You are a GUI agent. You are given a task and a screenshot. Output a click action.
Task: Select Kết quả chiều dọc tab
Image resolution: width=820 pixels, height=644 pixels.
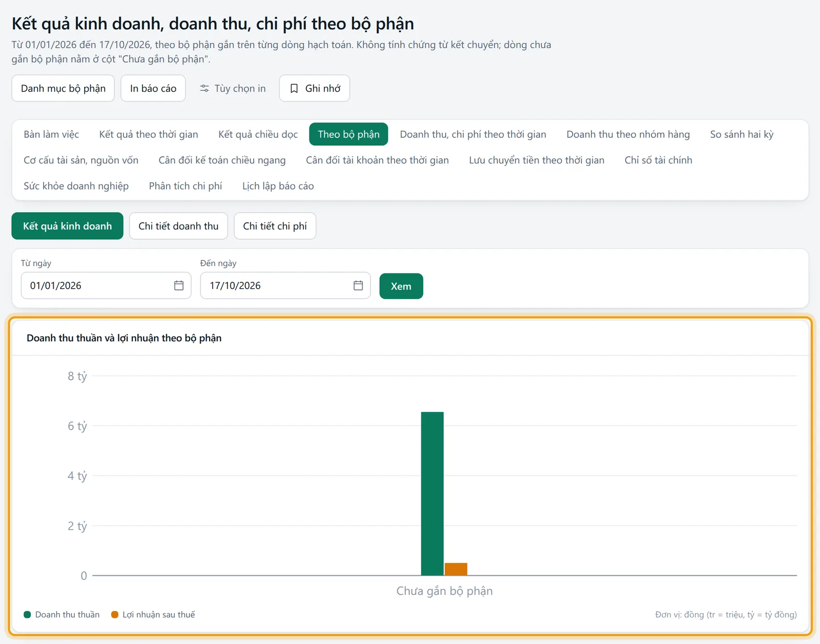click(258, 134)
